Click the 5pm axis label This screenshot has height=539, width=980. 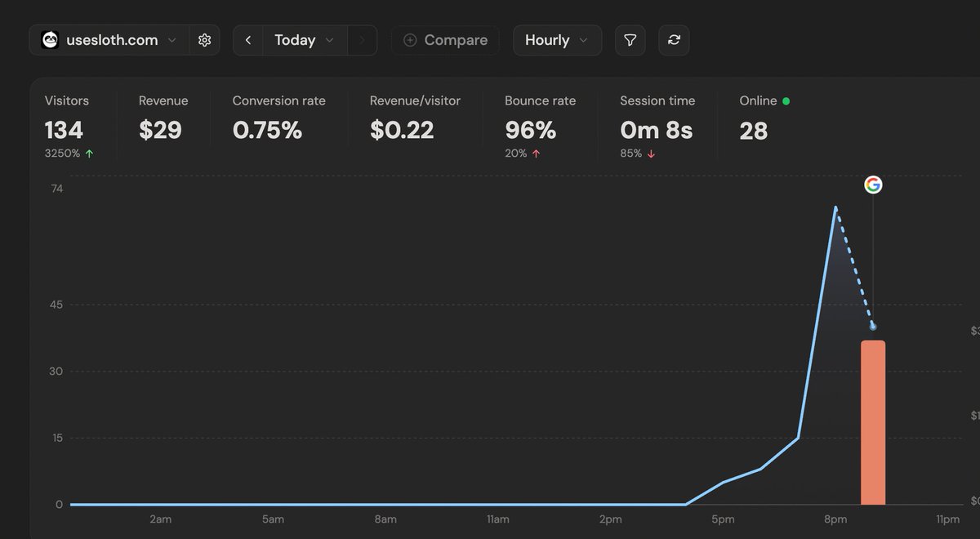click(723, 519)
